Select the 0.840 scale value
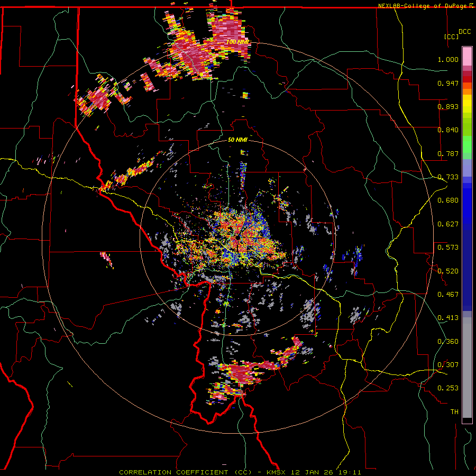Viewport: 476px width, 476px height. 448,130
